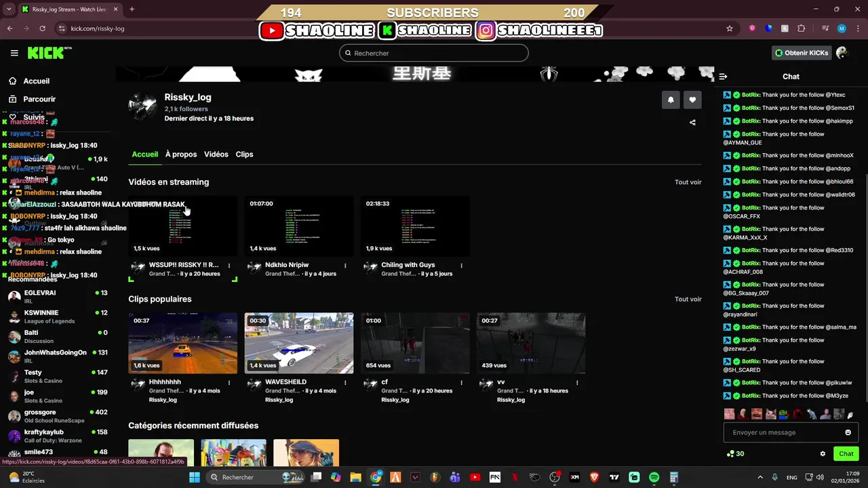
Task: Open Spotify from the taskbar
Action: [654, 477]
